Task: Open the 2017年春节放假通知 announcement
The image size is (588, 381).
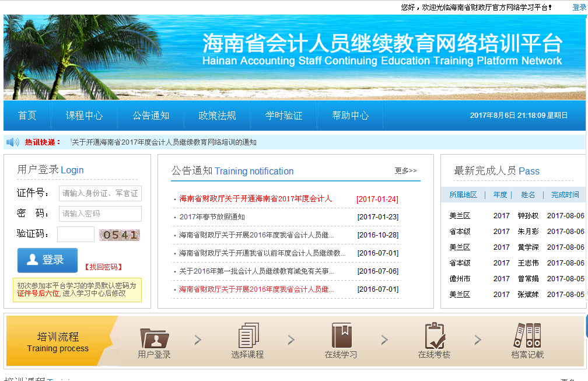Action: tap(212, 217)
